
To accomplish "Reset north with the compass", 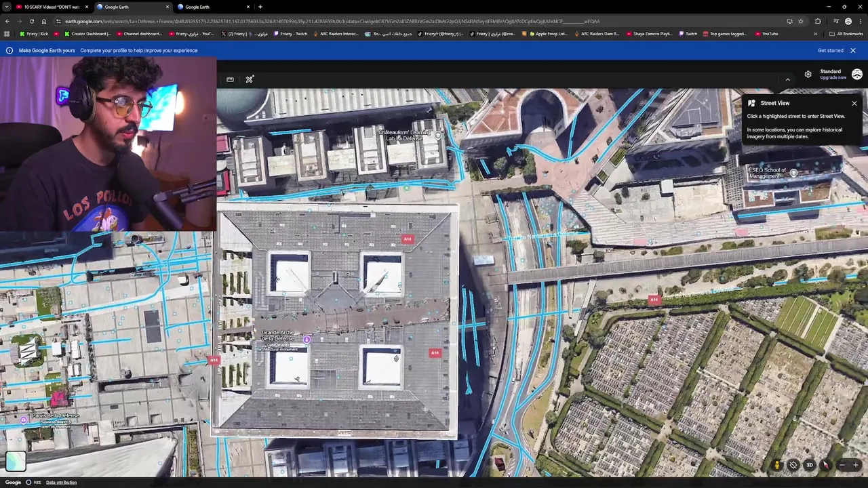I will [x=825, y=465].
